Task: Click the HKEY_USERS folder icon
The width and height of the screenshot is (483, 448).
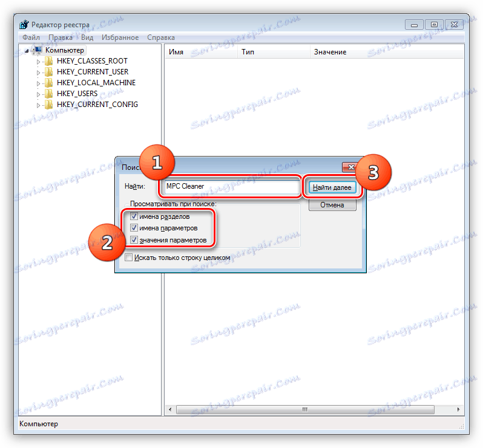Action: (x=48, y=94)
